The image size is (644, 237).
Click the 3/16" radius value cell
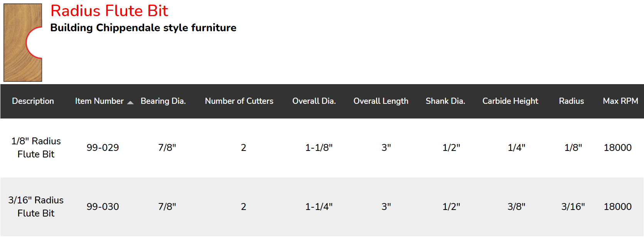573,207
